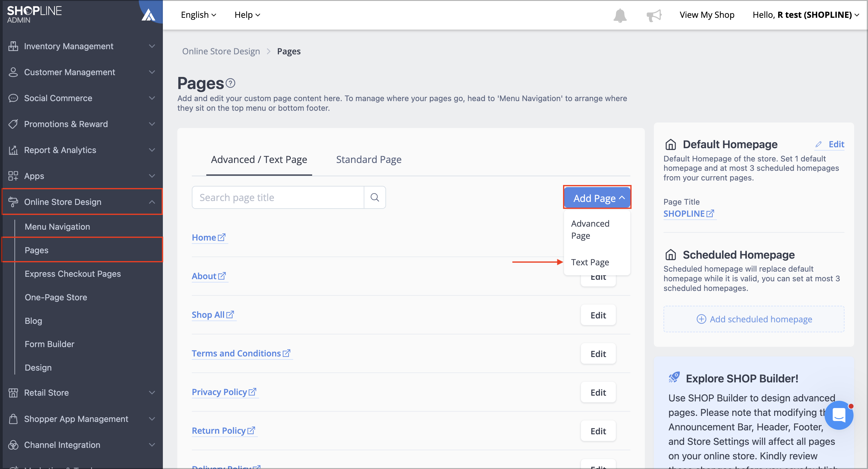Screen dimensions: 868x469
Task: Open the Hello, R test account dropdown
Action: [x=806, y=15]
